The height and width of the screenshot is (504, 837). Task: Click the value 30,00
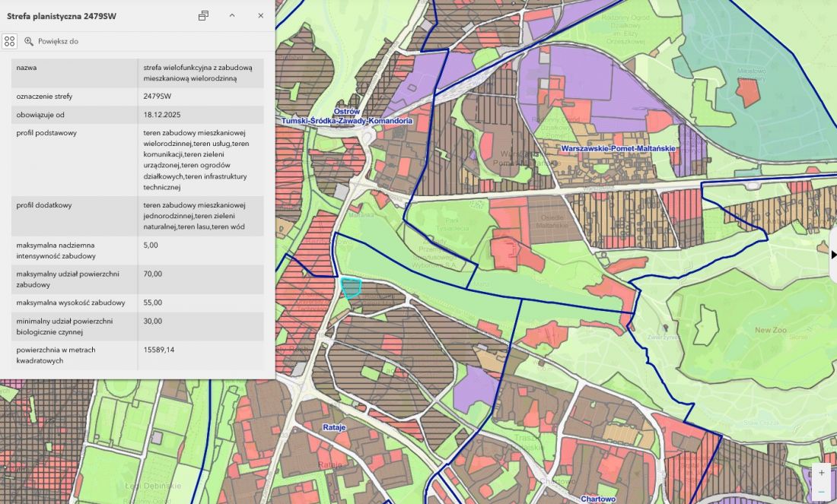point(153,321)
